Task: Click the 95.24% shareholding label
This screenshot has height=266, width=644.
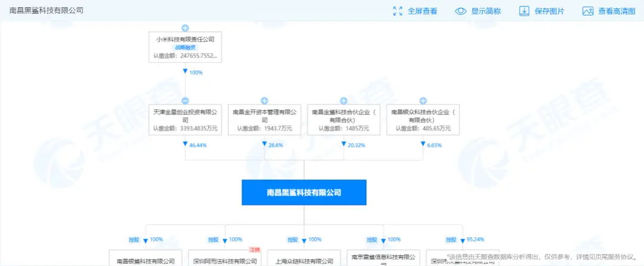Action: 476,240
